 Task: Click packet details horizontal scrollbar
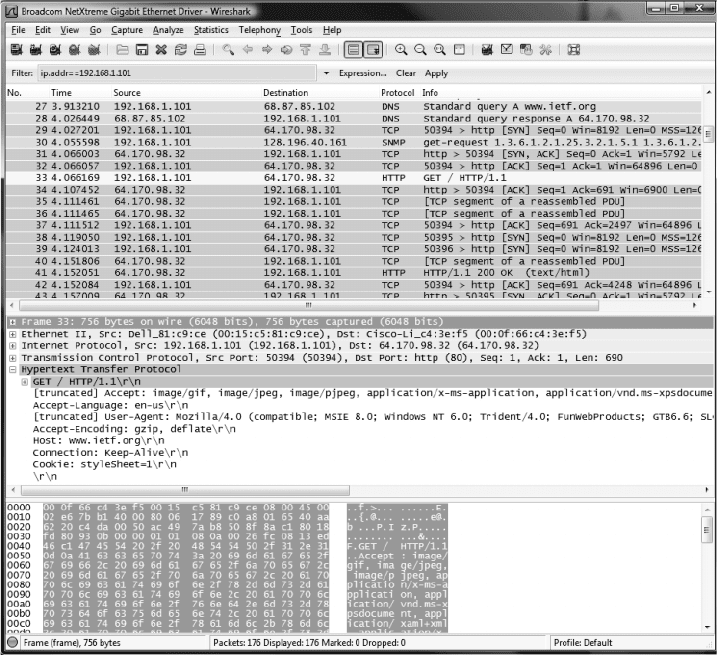tap(185, 490)
